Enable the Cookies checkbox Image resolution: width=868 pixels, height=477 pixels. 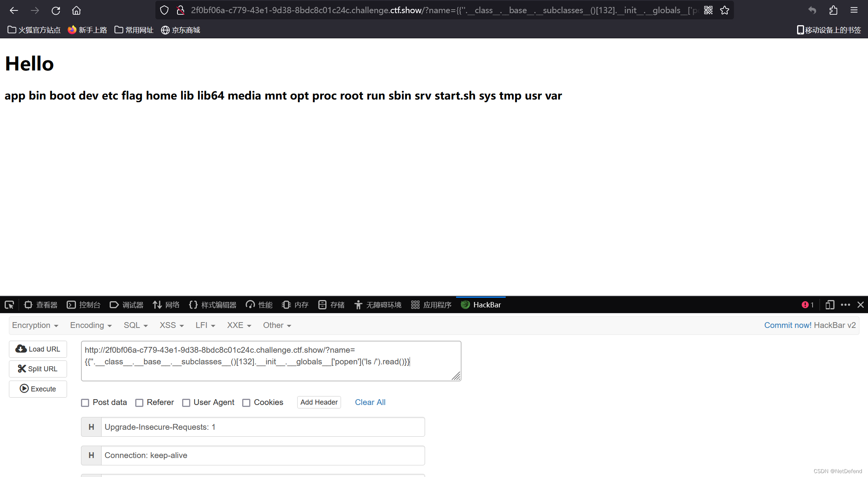coord(246,402)
